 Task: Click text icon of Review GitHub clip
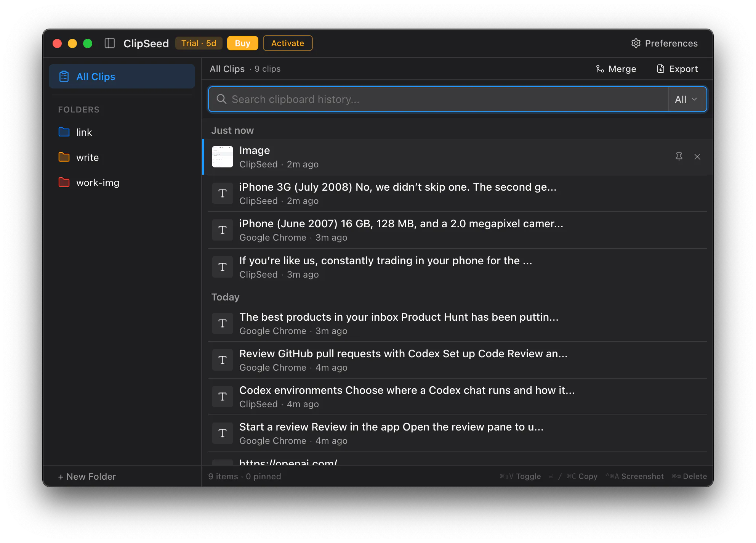(x=223, y=360)
